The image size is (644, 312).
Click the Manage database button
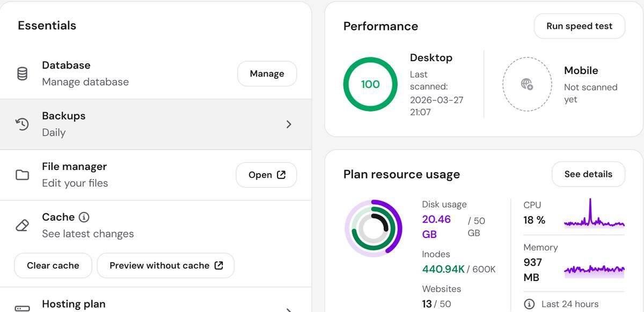pos(267,73)
